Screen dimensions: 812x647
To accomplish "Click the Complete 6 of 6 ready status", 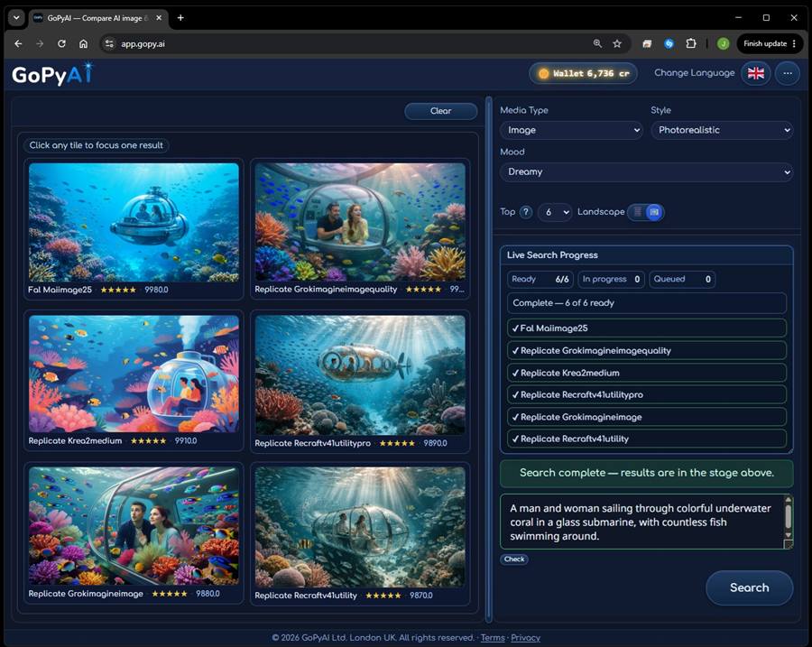I will click(x=646, y=303).
